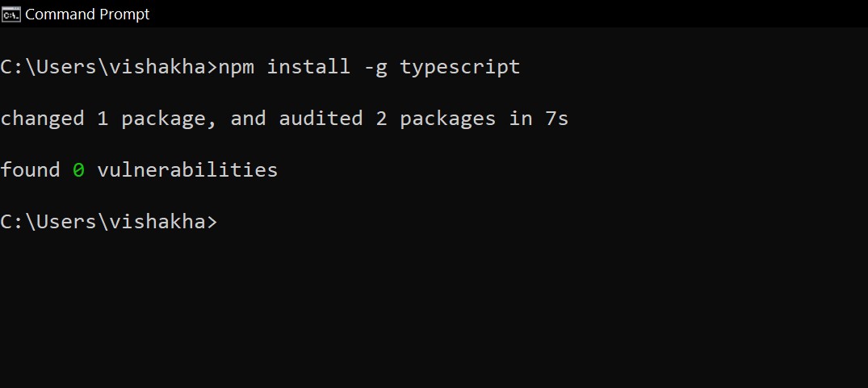Click the word "changed" in the output
The width and height of the screenshot is (868, 388).
point(42,119)
